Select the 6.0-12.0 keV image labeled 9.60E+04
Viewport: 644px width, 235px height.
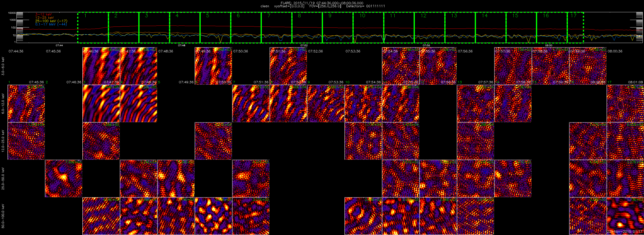click(x=288, y=103)
